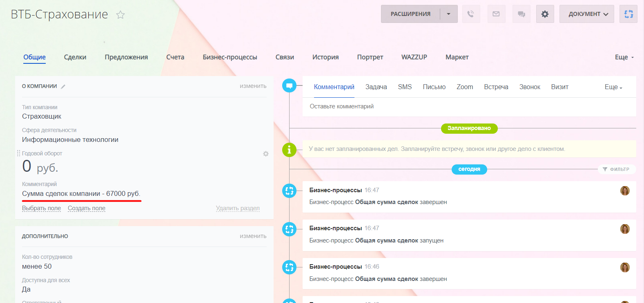Click the Выбрать поле link
This screenshot has width=644, height=303.
pyautogui.click(x=41, y=208)
